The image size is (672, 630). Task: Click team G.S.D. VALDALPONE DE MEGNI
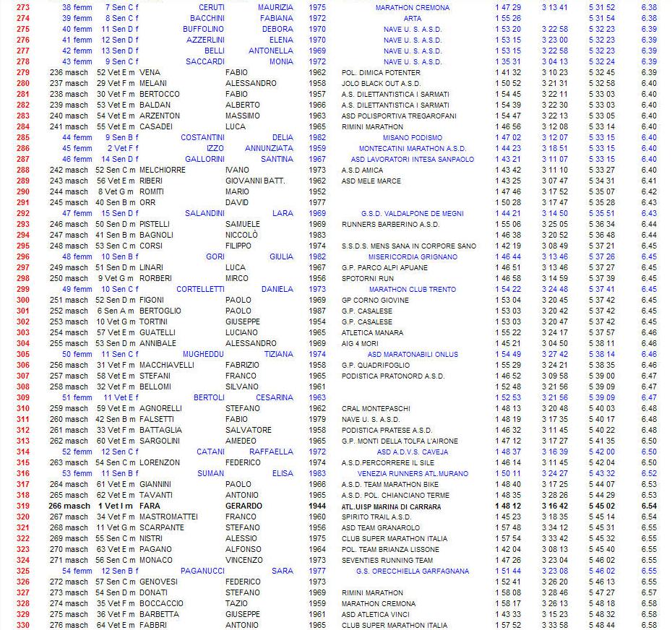point(413,213)
